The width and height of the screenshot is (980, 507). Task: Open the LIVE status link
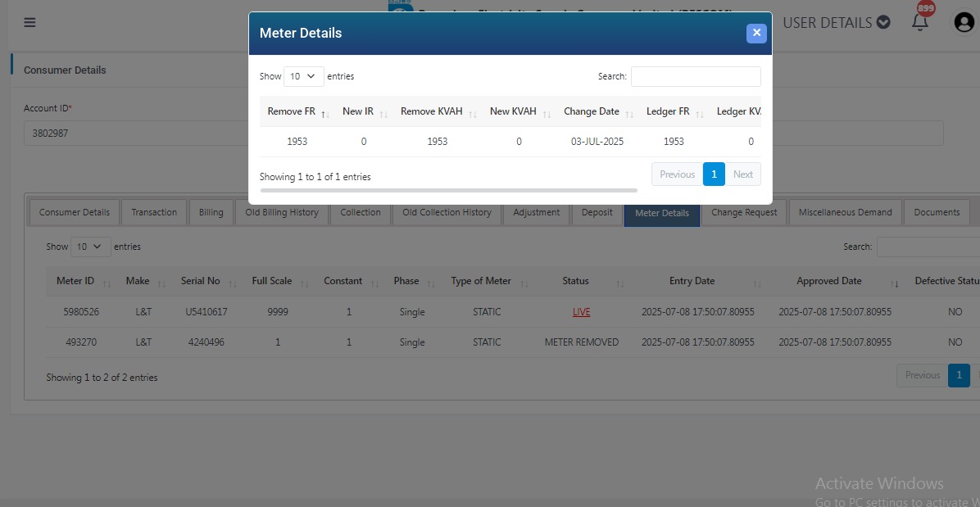point(581,312)
